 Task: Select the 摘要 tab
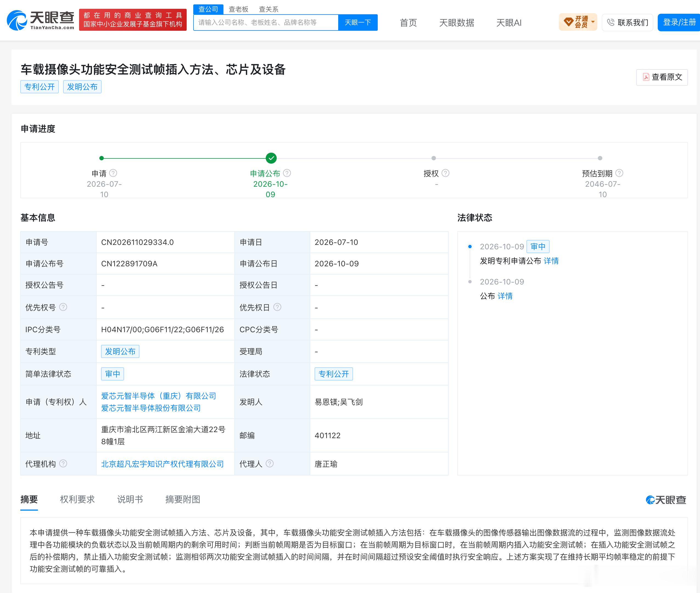tap(29, 499)
